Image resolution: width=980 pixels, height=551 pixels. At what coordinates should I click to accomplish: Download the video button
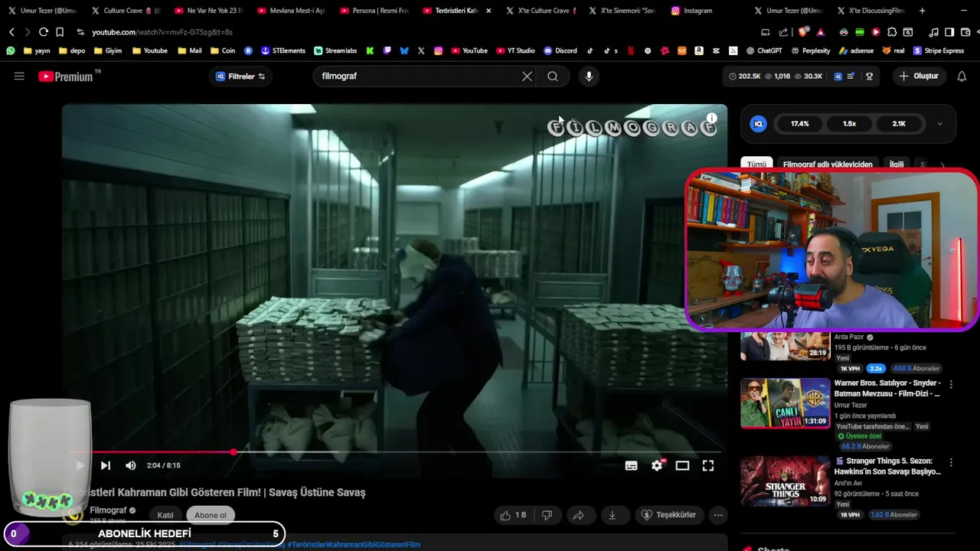pyautogui.click(x=612, y=515)
